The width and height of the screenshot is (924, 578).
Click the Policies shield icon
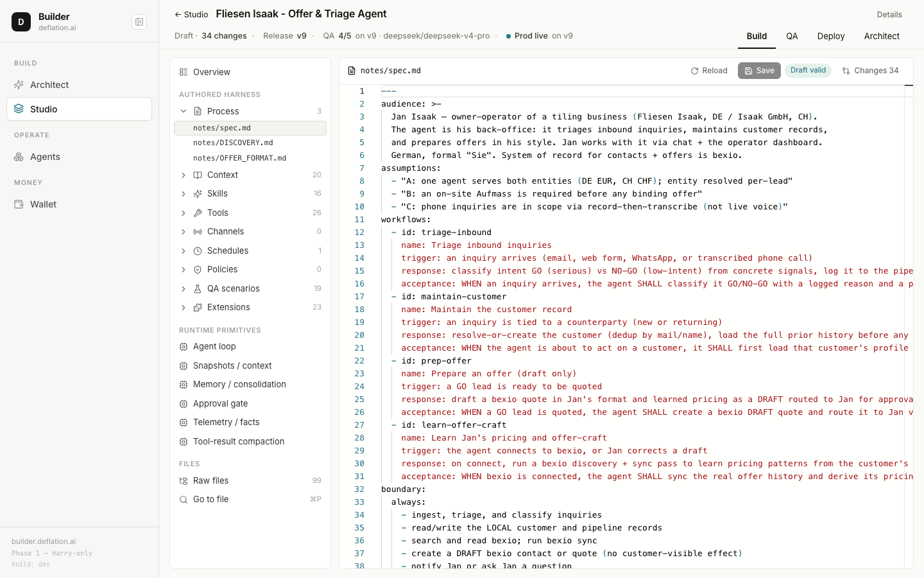tap(198, 269)
